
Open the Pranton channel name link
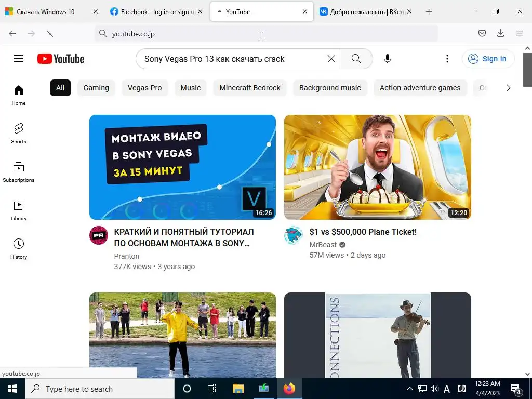[127, 256]
